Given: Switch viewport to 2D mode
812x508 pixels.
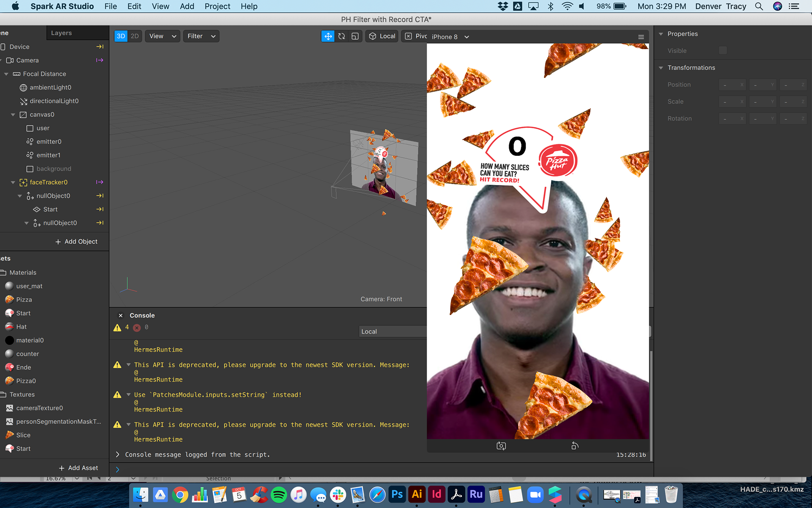Looking at the screenshot, I should click(135, 36).
